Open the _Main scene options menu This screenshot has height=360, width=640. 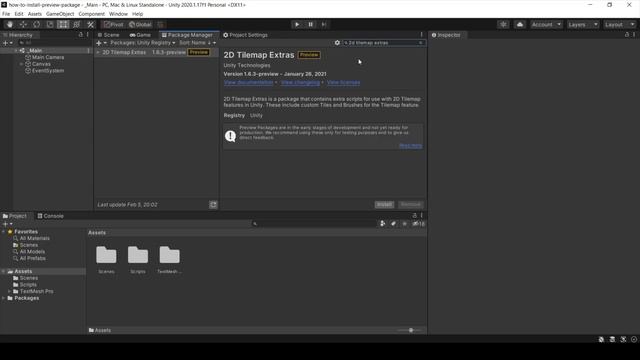click(x=88, y=51)
